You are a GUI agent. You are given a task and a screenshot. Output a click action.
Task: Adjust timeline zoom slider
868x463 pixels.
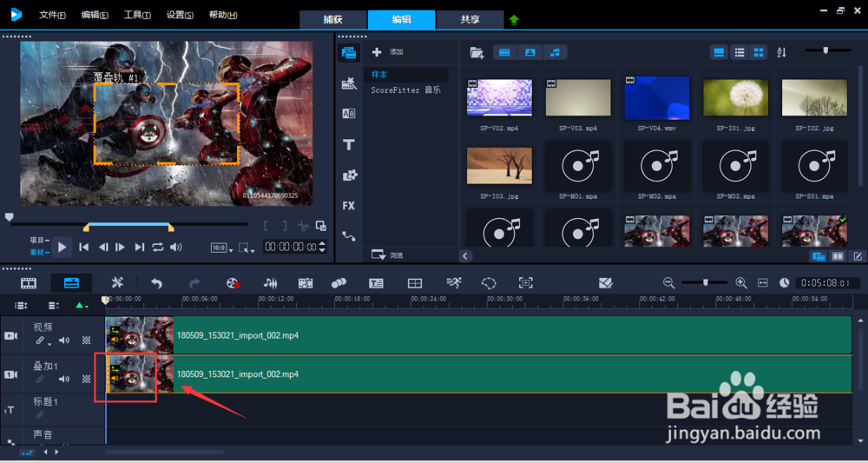click(x=705, y=282)
